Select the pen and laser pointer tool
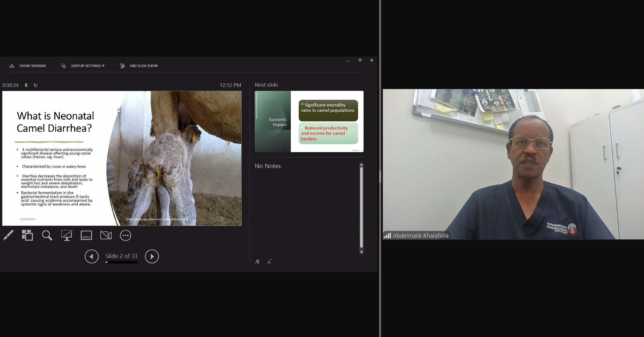 8,235
